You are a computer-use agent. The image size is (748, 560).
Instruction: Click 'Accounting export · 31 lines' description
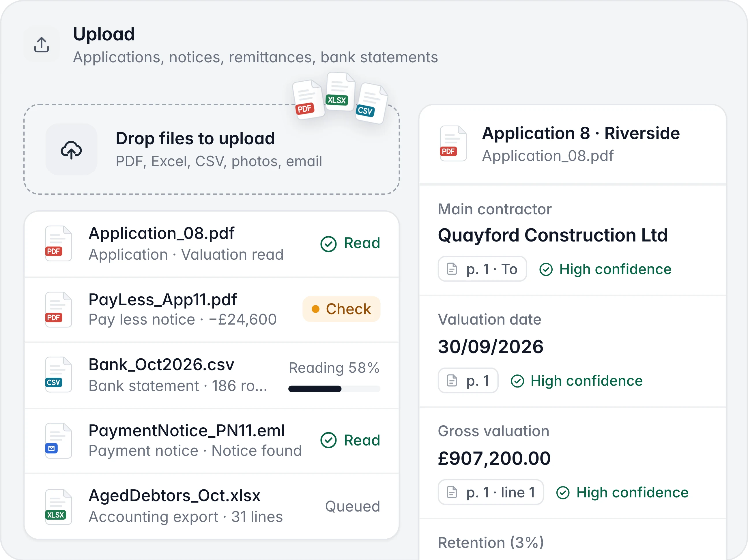(186, 517)
